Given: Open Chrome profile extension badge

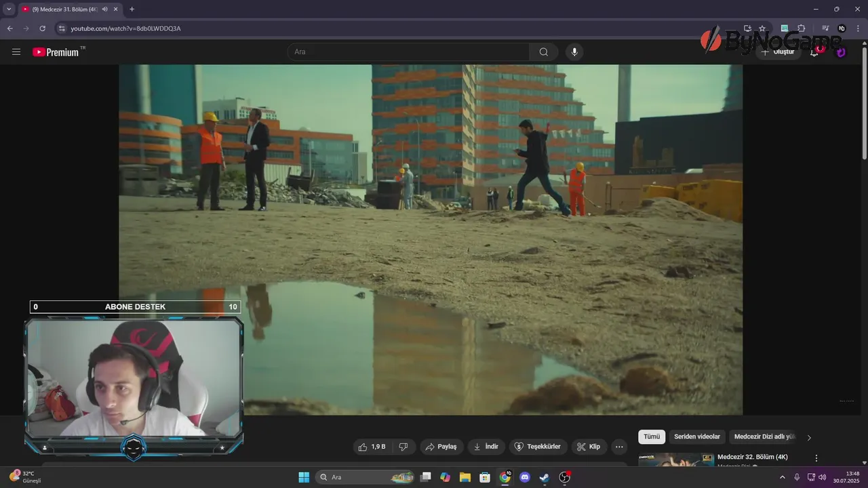Looking at the screenshot, I should [842, 28].
